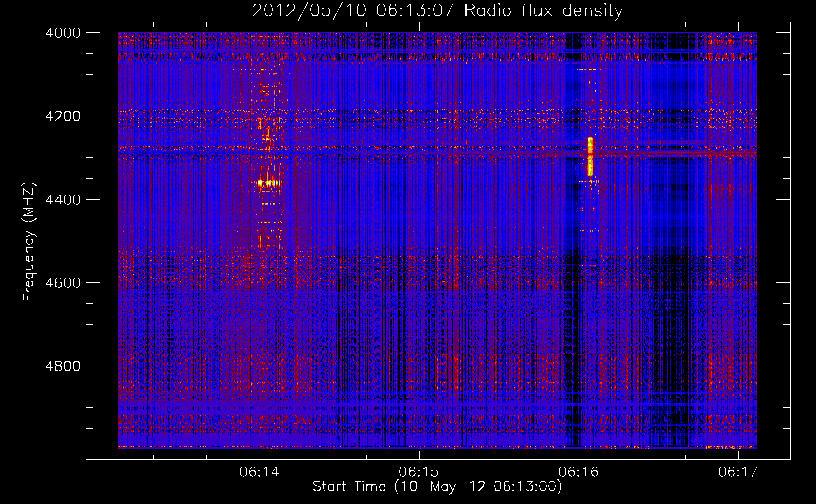Click the 4800 frequency axis label
The height and width of the screenshot is (504, 816).
[63, 366]
